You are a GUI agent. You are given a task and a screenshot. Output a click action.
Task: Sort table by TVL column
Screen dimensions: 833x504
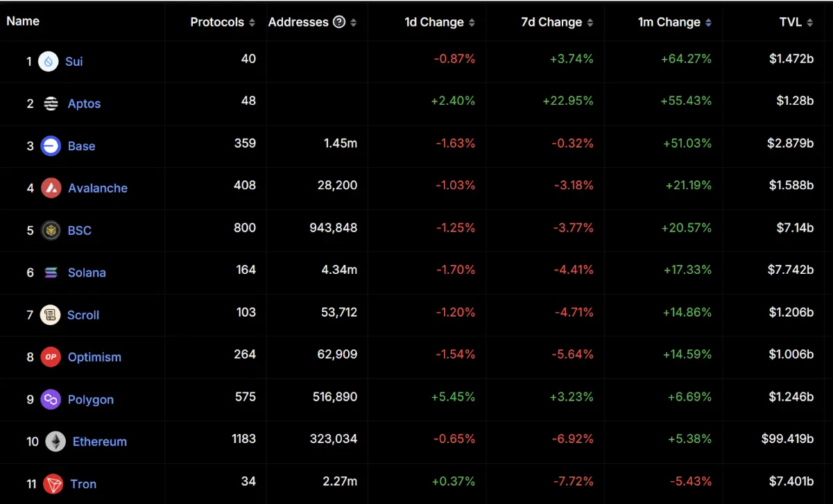[796, 22]
